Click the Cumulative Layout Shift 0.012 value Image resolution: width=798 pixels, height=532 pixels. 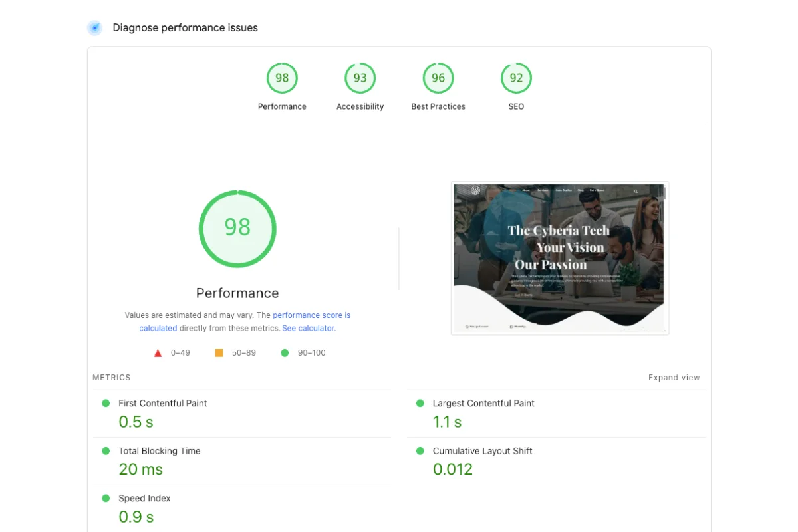click(453, 469)
